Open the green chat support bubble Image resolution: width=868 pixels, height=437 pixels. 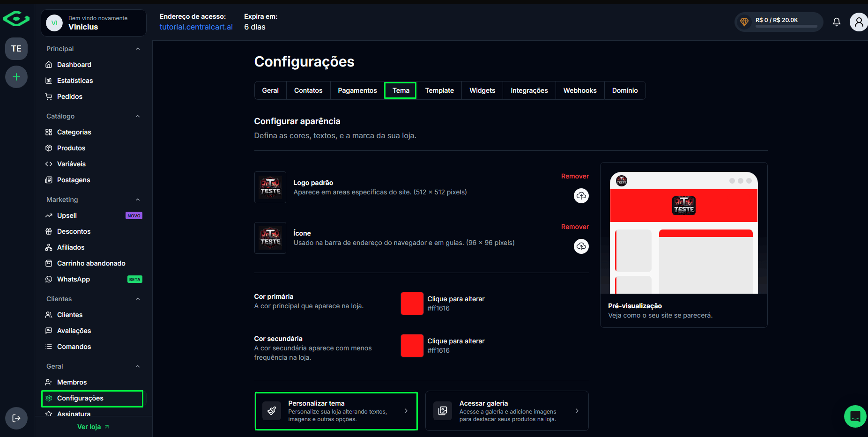pos(855,416)
